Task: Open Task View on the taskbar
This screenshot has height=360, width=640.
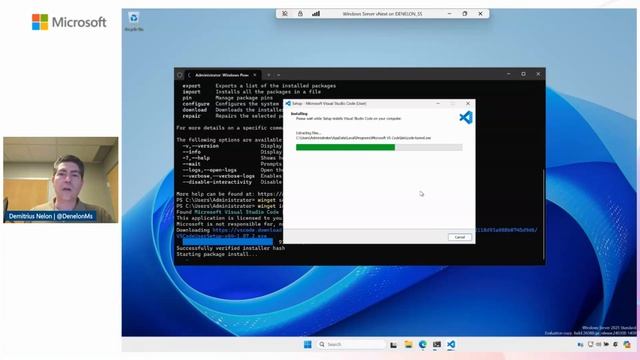Action: [393, 344]
